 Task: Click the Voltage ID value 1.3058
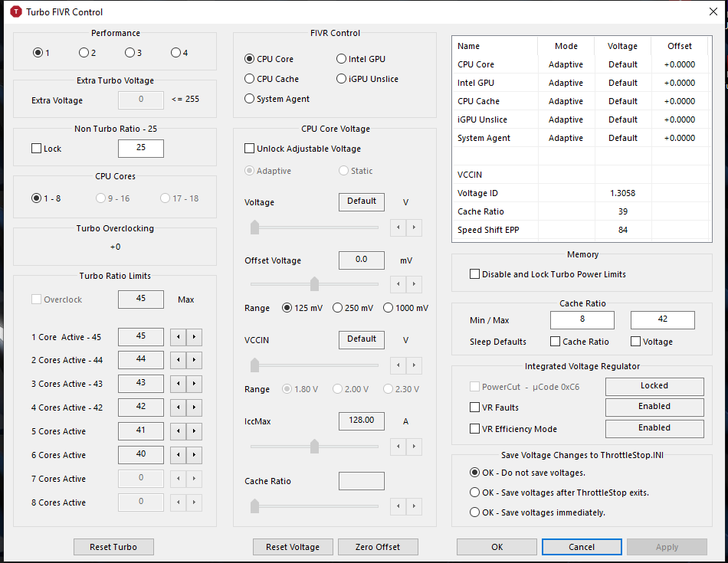tap(622, 193)
